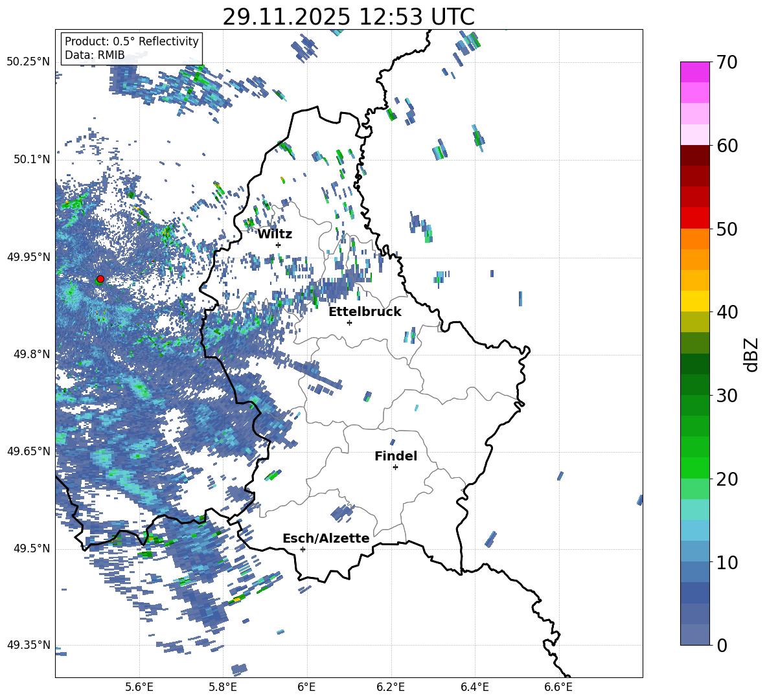Click the magenta top colorbar segment
The height and width of the screenshot is (700, 767).
coord(694,73)
